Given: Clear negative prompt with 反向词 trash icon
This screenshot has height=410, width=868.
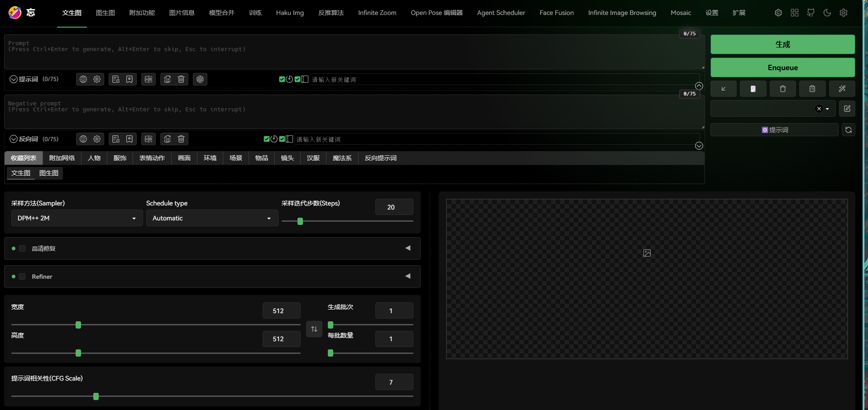Looking at the screenshot, I should 181,139.
